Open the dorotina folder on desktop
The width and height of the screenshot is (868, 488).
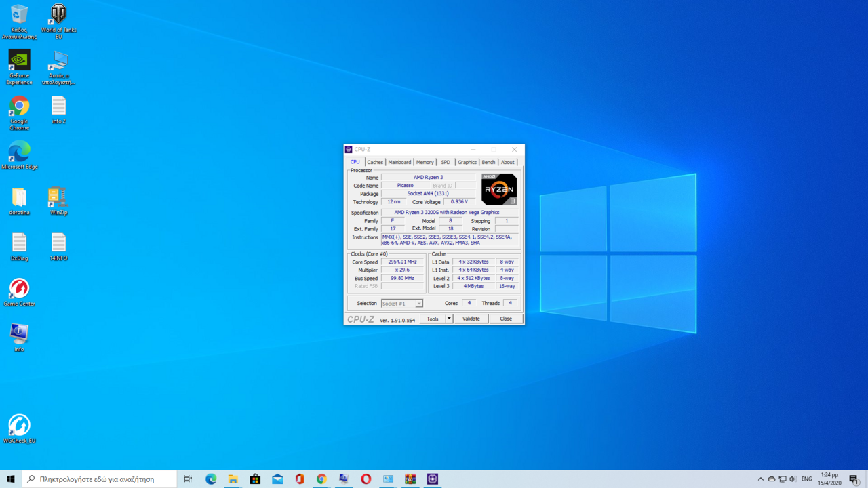tap(19, 201)
